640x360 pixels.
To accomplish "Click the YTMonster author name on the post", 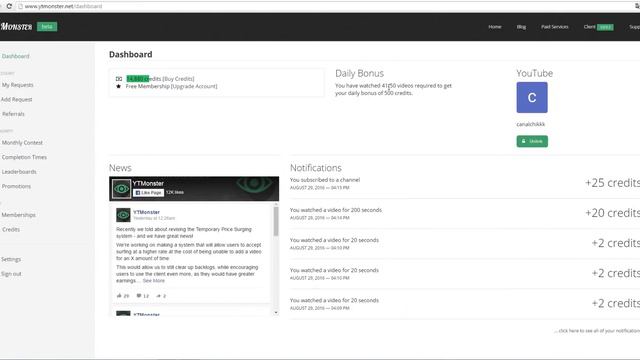I will click(x=146, y=212).
